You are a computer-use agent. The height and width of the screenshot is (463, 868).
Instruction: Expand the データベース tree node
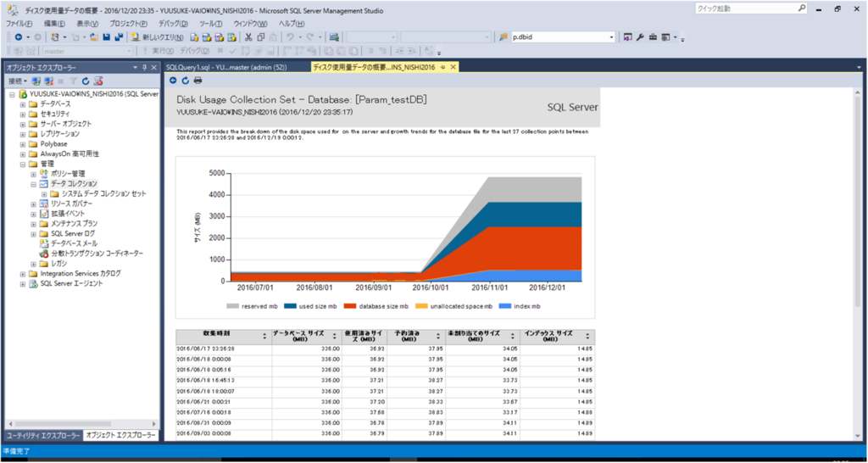pos(23,104)
